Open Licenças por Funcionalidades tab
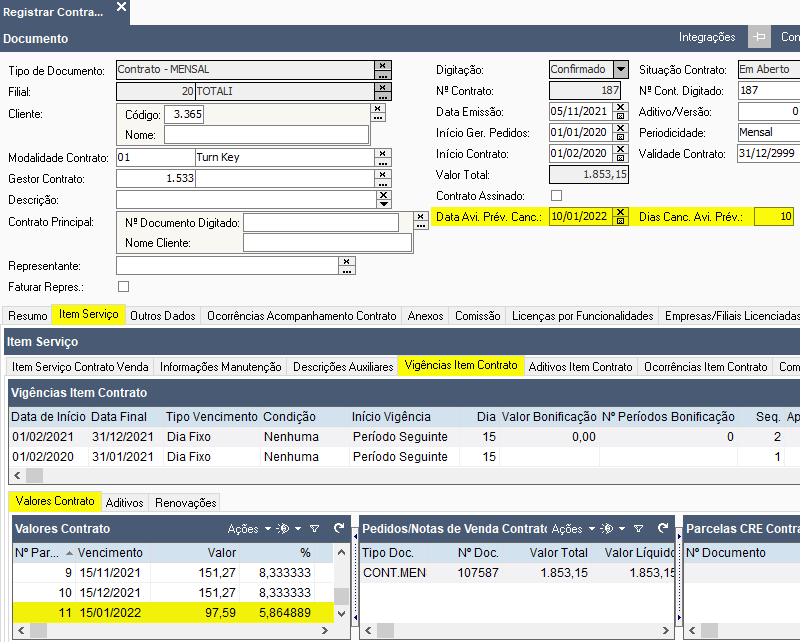The image size is (800, 642). click(x=583, y=316)
